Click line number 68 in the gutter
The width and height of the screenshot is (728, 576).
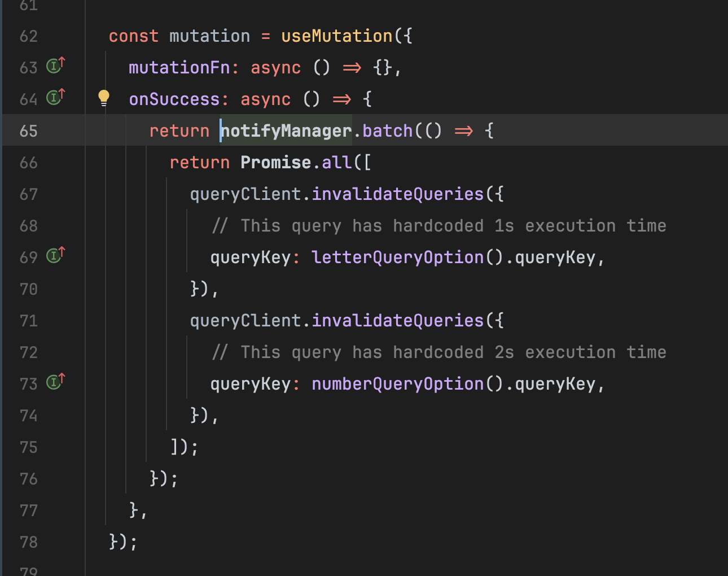(x=29, y=226)
